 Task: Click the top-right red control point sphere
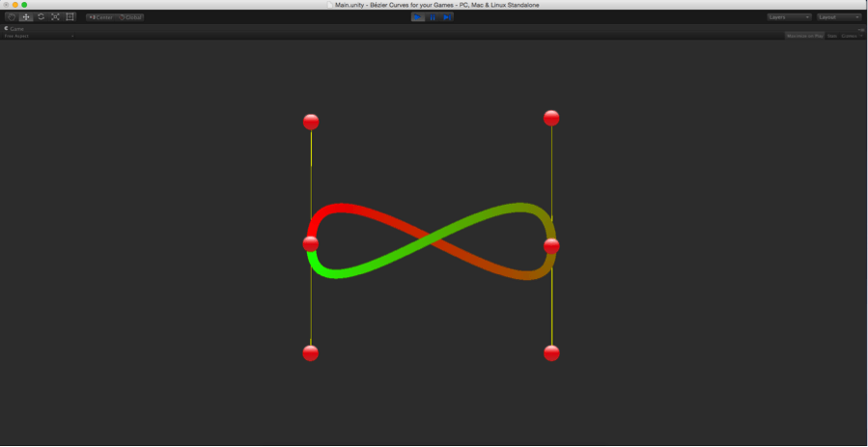pos(551,118)
